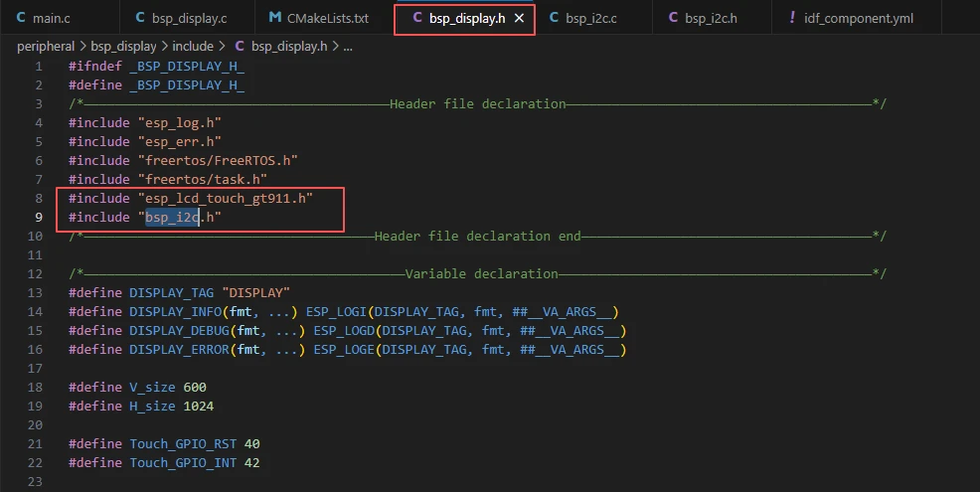
Task: Click the breadcrumb ellipsis for symbols
Action: click(x=347, y=46)
